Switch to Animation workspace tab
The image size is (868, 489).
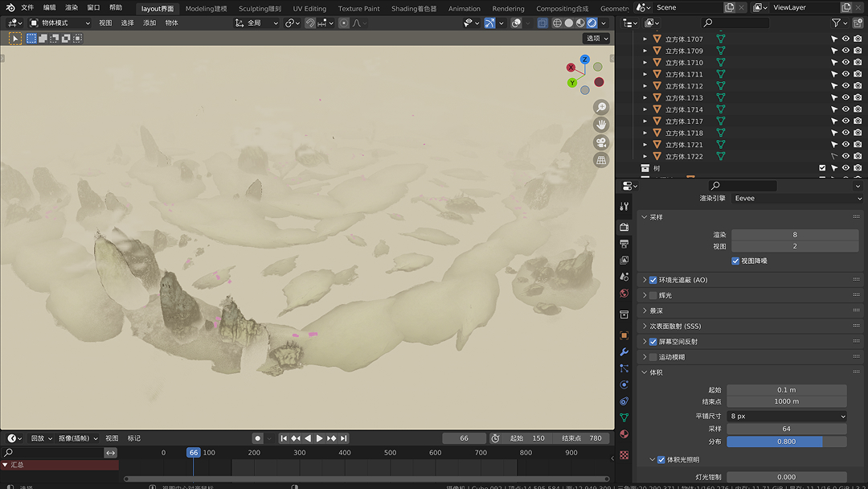point(464,8)
